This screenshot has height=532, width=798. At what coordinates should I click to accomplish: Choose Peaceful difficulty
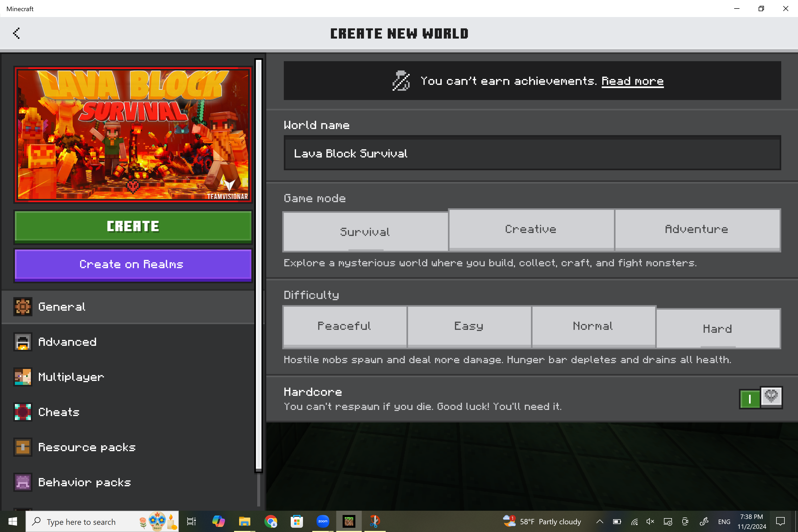point(344,326)
